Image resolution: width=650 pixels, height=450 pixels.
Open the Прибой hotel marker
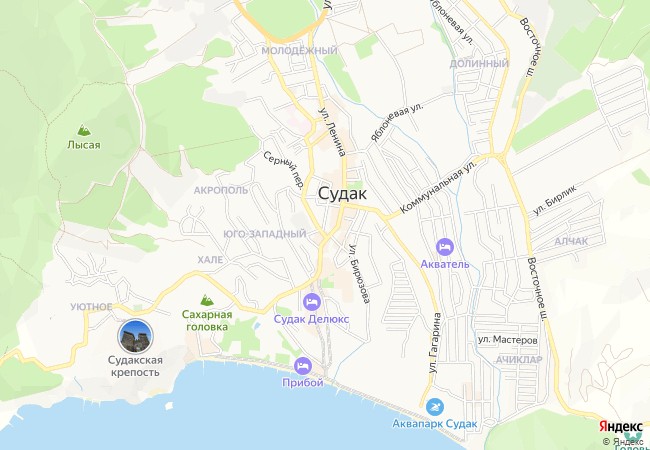pyautogui.click(x=303, y=366)
